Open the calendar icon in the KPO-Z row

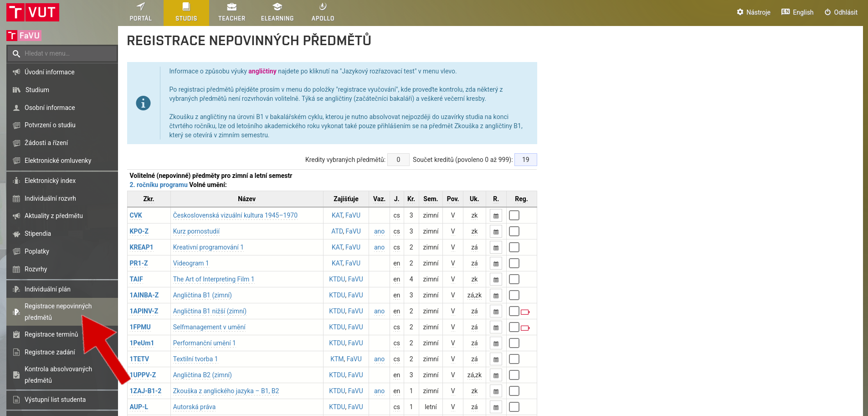(496, 232)
